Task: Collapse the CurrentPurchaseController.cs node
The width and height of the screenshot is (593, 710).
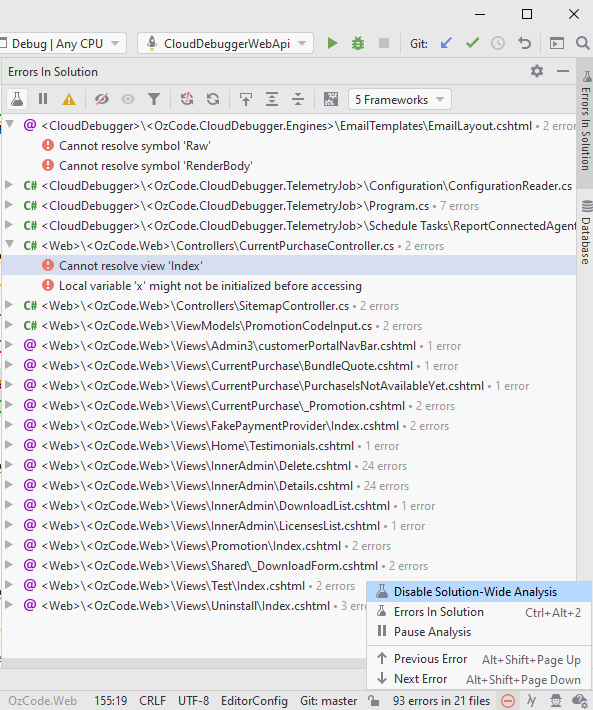Action: pos(10,245)
